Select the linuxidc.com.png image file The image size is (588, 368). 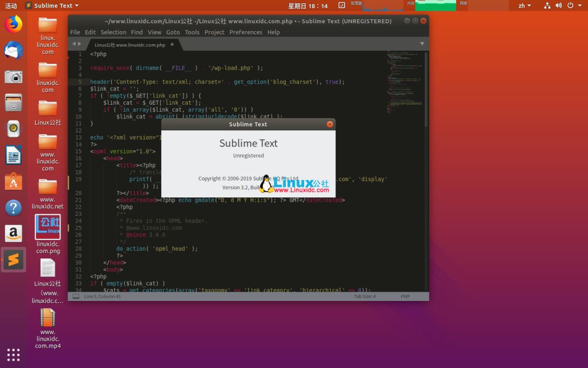(x=47, y=234)
